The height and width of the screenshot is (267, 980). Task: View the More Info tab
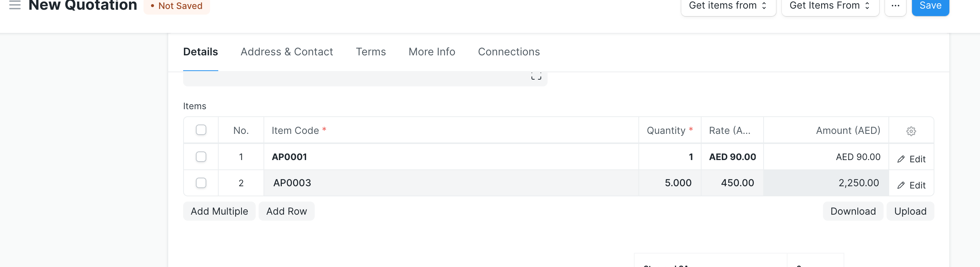click(x=431, y=52)
